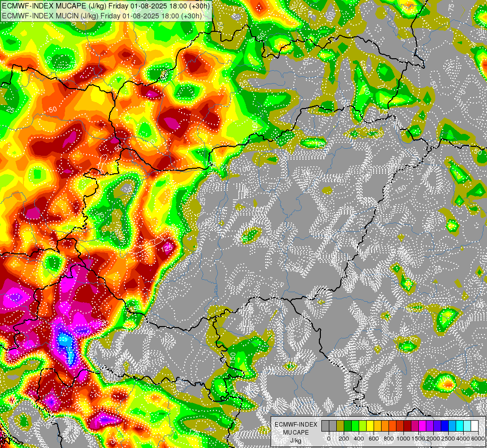Click the bright magenta legend swatch right of 1500
Screen dimensions: 487x448
[x=423, y=426]
